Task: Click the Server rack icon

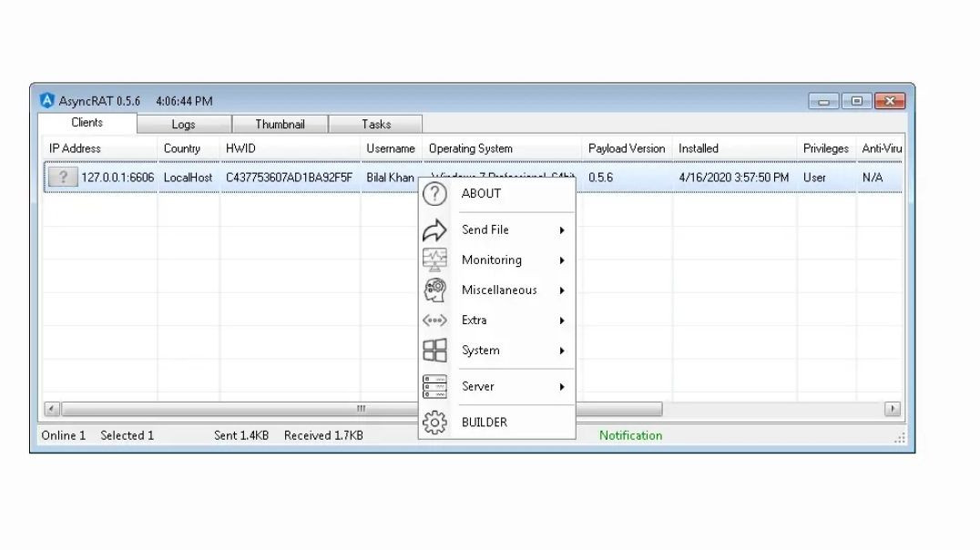Action: coord(434,386)
